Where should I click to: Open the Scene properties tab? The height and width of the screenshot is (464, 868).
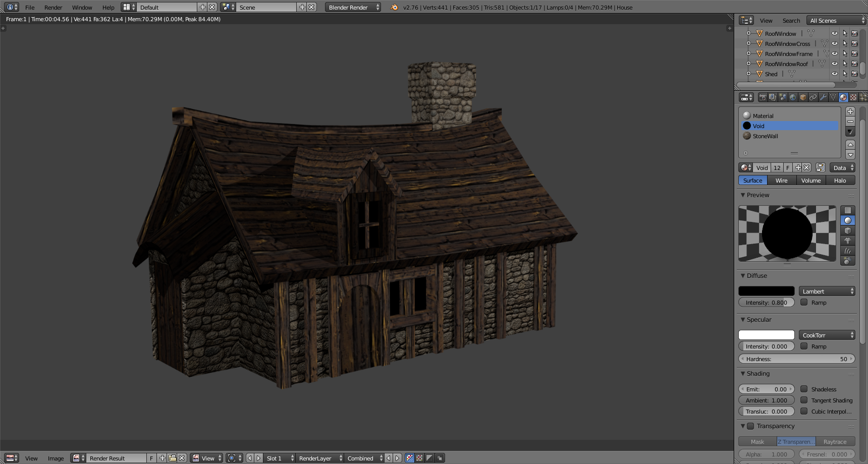click(783, 97)
